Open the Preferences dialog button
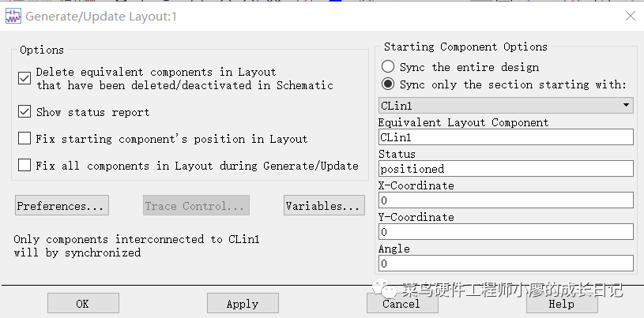 (62, 206)
